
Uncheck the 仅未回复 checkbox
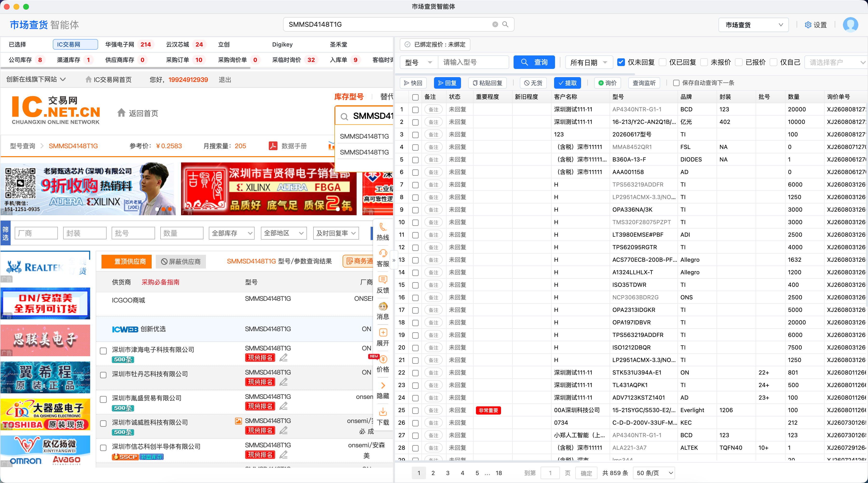click(x=621, y=62)
